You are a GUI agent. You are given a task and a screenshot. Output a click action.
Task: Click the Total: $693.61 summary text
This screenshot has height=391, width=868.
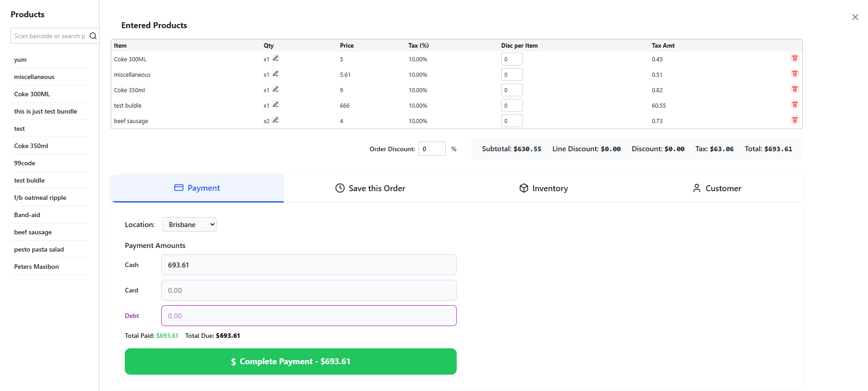coord(768,149)
